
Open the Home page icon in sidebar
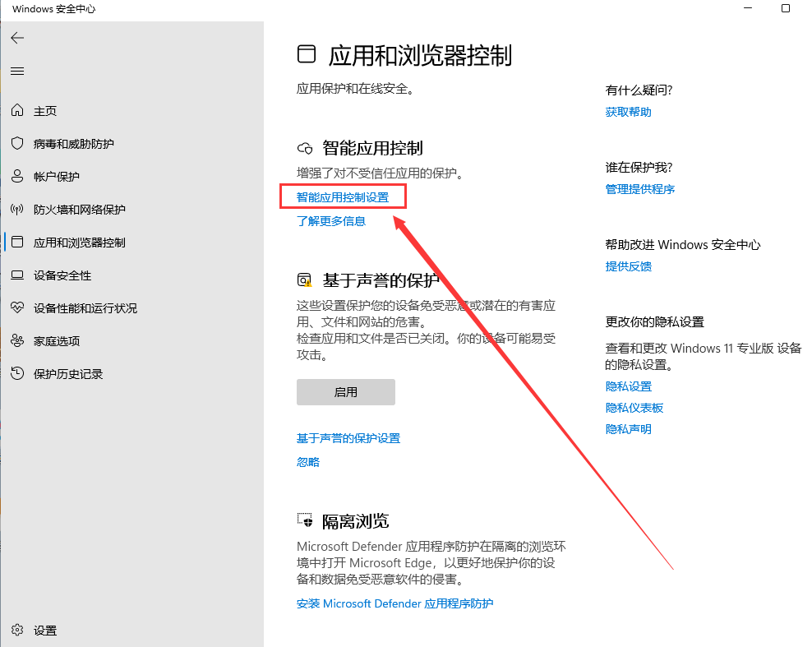(x=17, y=111)
